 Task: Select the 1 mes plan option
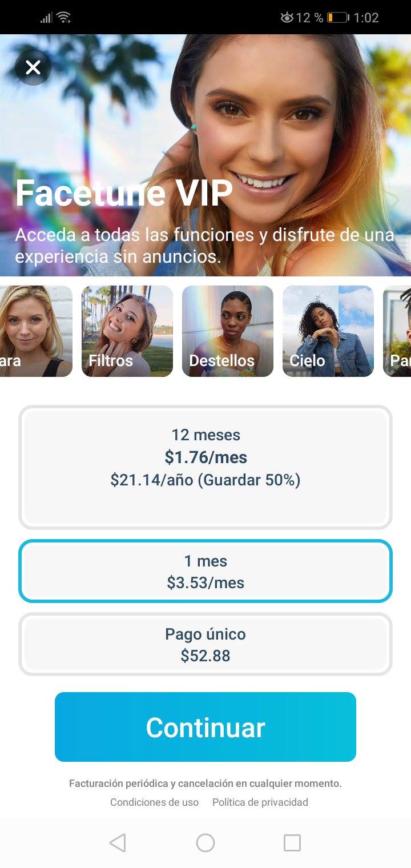tap(205, 571)
